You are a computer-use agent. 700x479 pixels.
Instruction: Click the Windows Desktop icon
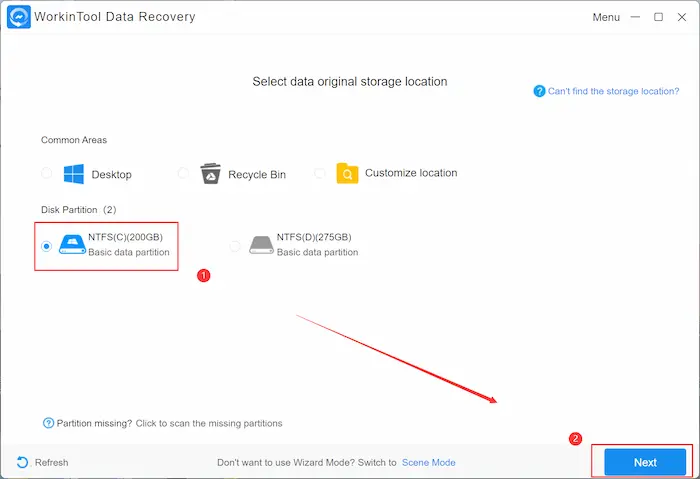[74, 174]
